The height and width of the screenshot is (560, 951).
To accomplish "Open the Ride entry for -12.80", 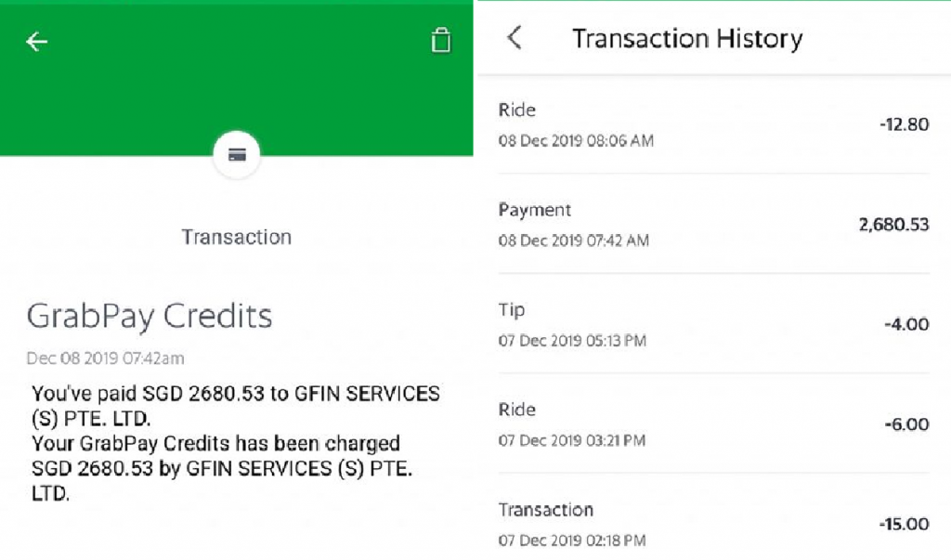I will point(714,124).
